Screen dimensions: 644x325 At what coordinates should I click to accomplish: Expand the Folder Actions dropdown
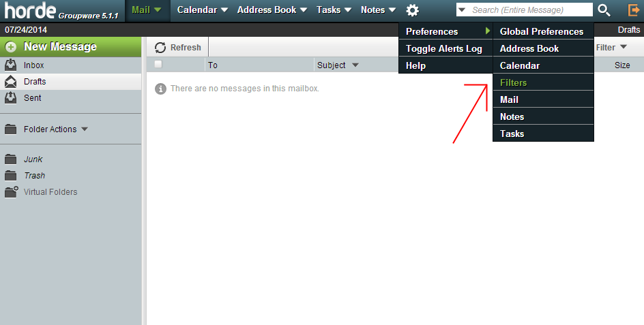84,129
